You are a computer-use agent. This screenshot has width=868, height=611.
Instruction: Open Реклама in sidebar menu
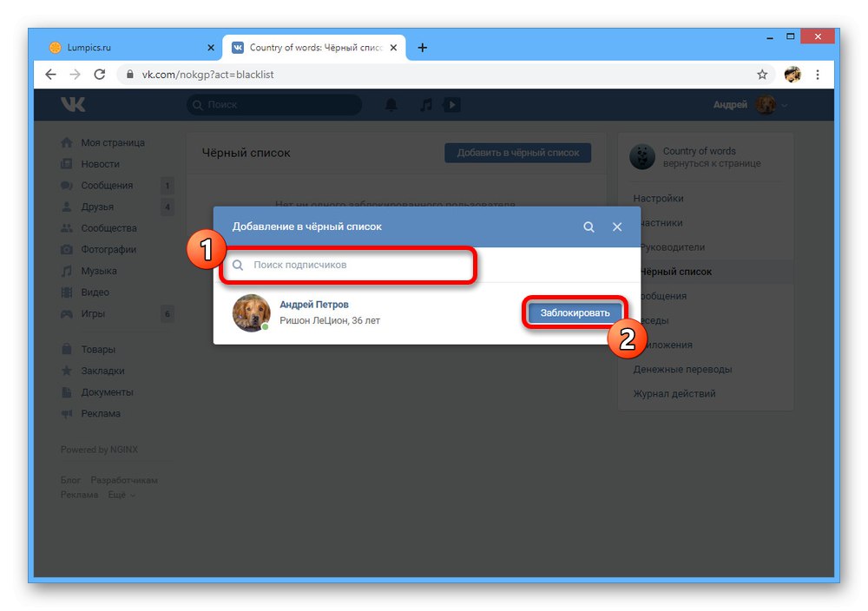click(101, 413)
